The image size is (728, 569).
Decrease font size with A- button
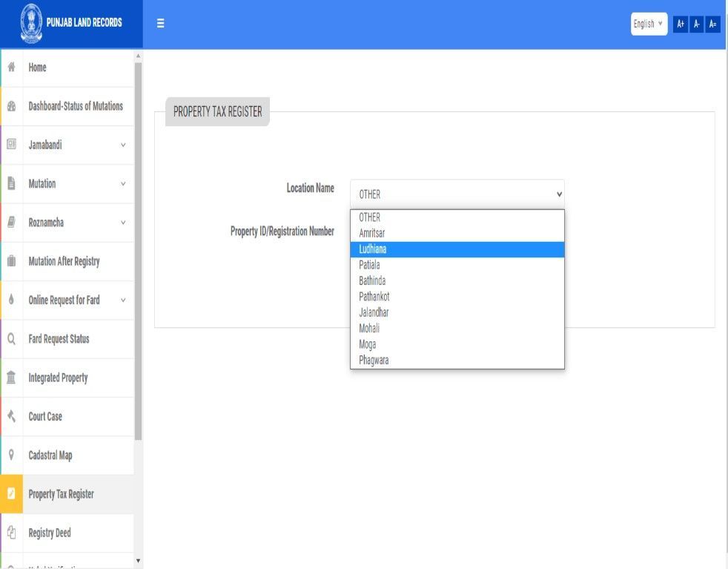697,24
